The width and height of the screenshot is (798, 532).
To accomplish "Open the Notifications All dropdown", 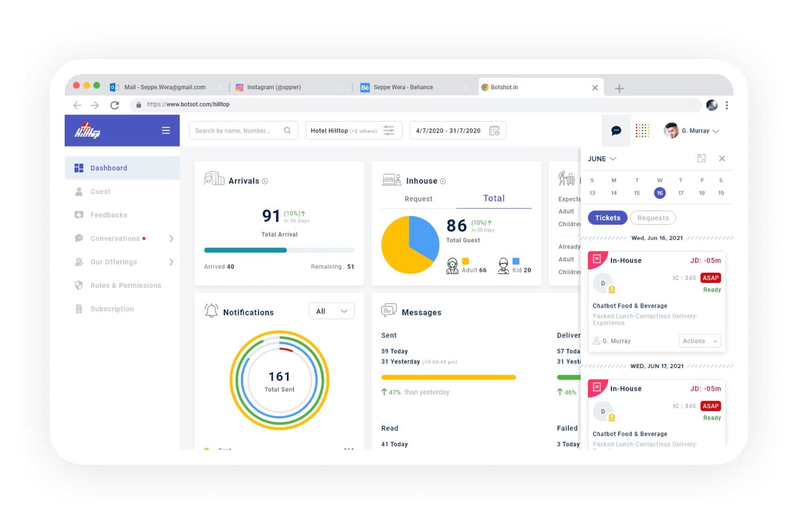I will (332, 311).
